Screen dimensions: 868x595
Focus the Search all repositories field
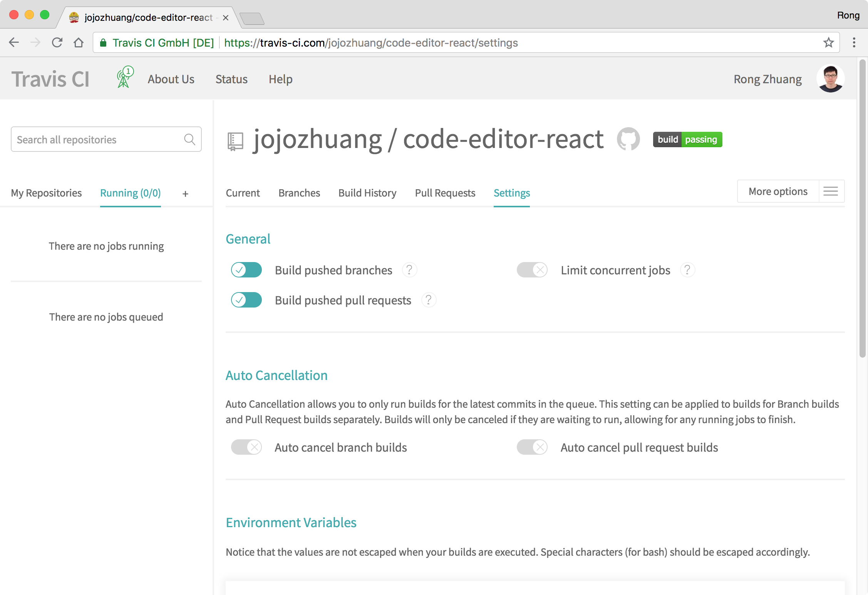coord(106,139)
